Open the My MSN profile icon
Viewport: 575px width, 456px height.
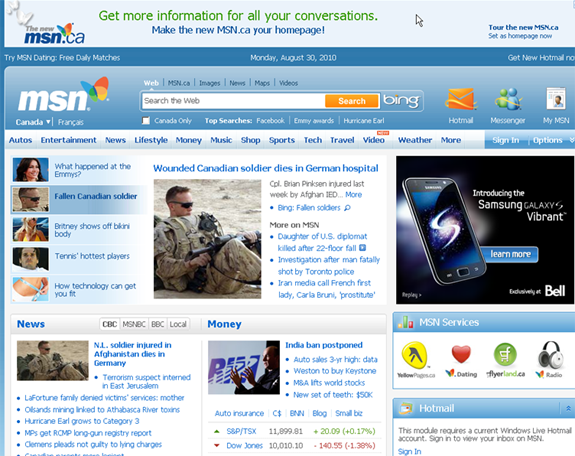pyautogui.click(x=556, y=98)
